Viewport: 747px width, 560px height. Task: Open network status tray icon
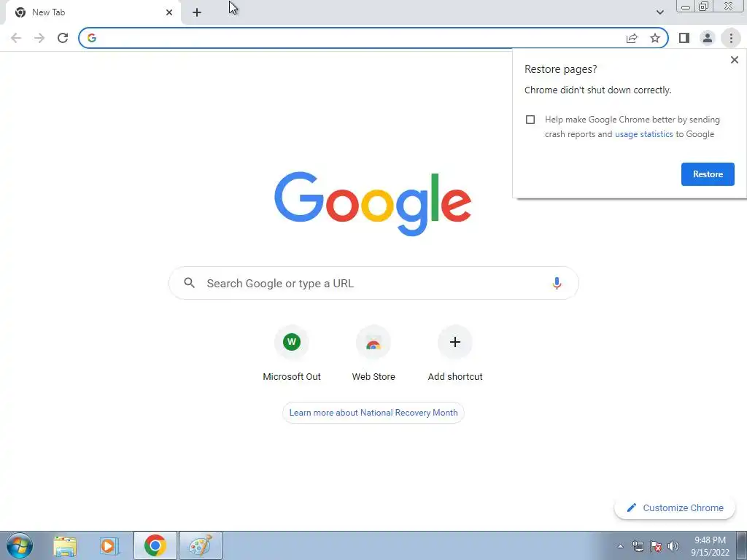638,547
